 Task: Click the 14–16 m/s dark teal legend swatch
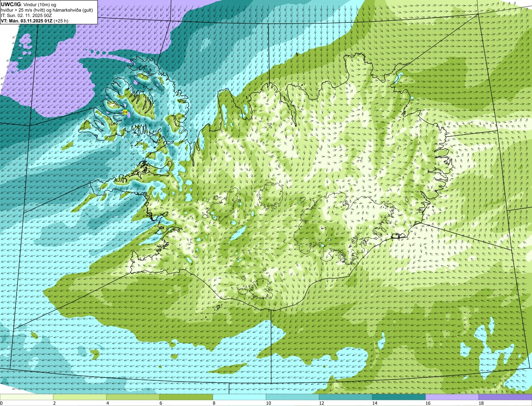[x=399, y=397]
